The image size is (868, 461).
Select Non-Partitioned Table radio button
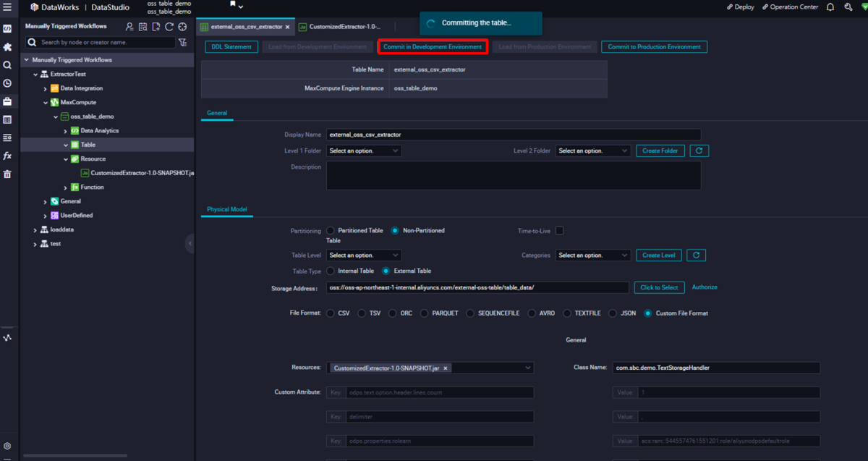pyautogui.click(x=395, y=230)
